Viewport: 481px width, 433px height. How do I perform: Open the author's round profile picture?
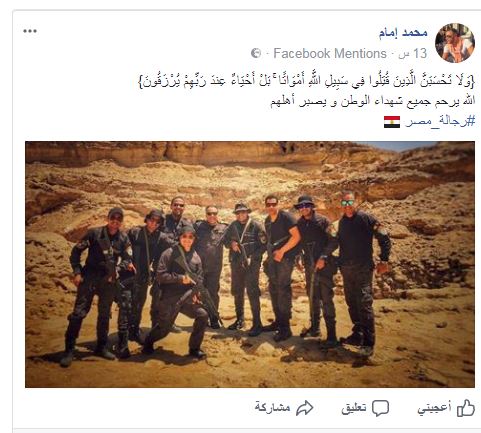(455, 43)
